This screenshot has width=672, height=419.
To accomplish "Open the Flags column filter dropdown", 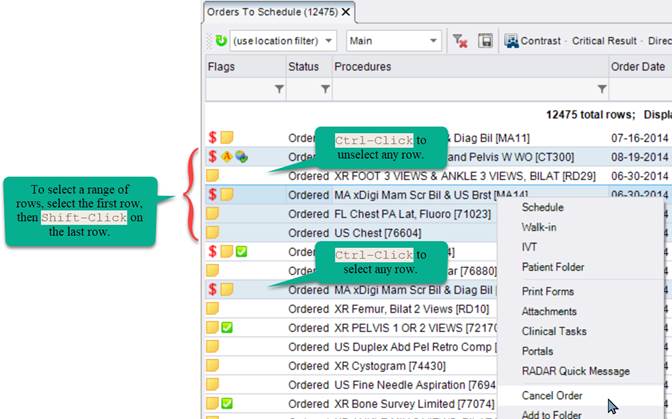I will point(278,89).
